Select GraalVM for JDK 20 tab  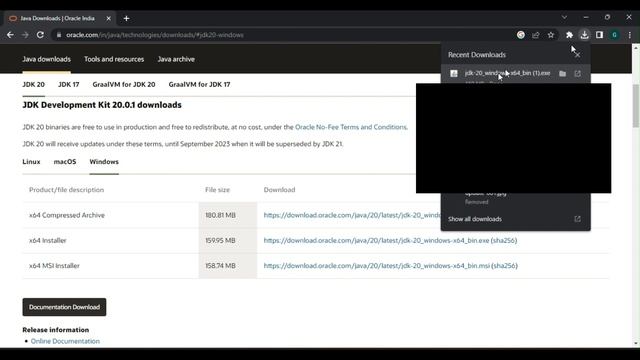tap(124, 84)
